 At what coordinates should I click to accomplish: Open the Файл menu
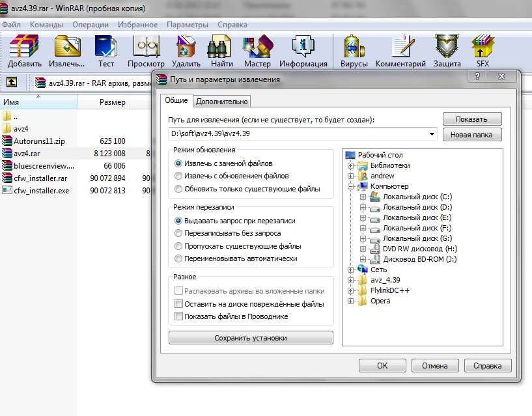point(11,25)
